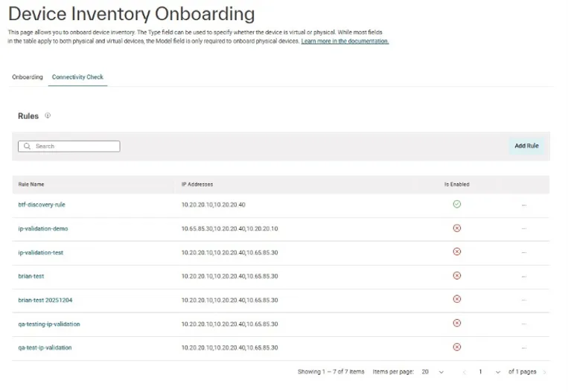Open items per page dropdown
Image resolution: width=568 pixels, height=392 pixels.
(x=433, y=372)
